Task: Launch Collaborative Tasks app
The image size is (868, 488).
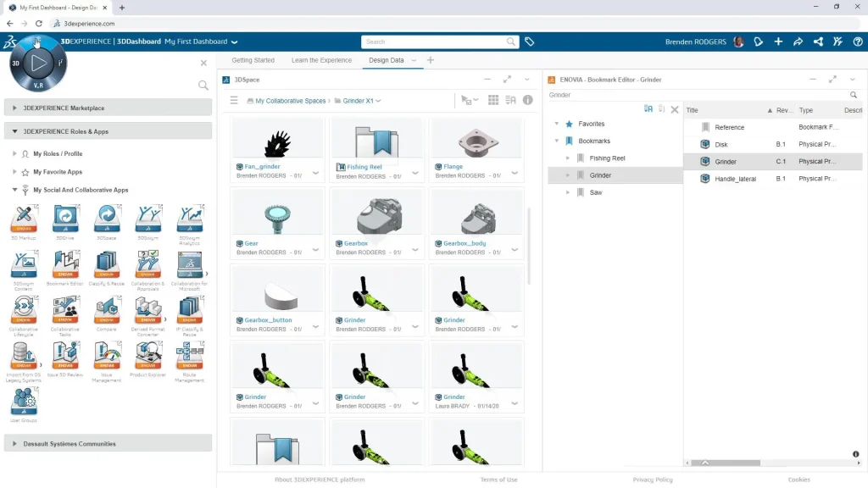Action: click(65, 310)
